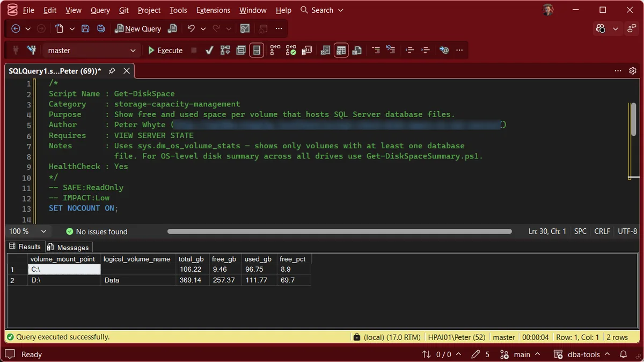The width and height of the screenshot is (644, 362).
Task: Toggle IntelliSense enabled button
Action: [x=257, y=50]
